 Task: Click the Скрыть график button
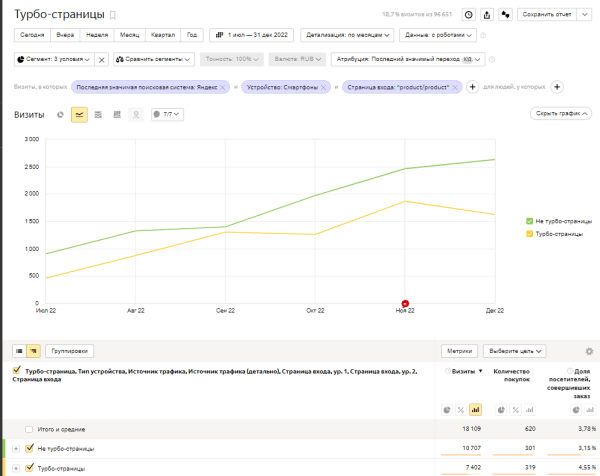click(561, 115)
